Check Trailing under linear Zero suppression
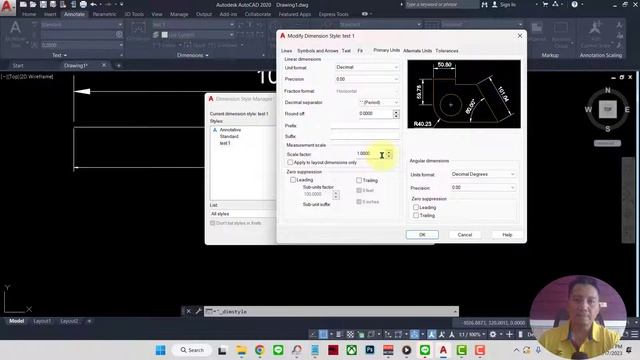 click(359, 180)
